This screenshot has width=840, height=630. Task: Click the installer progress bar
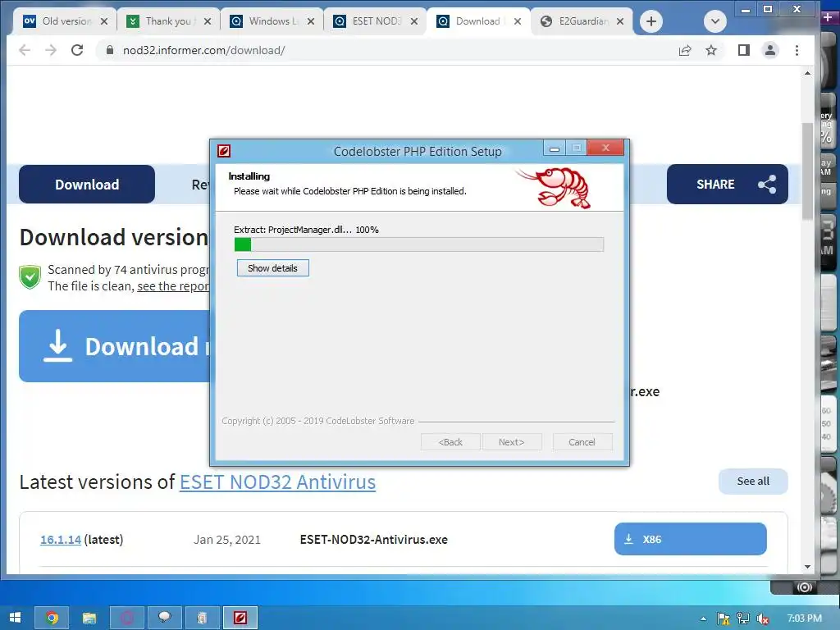[x=419, y=244]
